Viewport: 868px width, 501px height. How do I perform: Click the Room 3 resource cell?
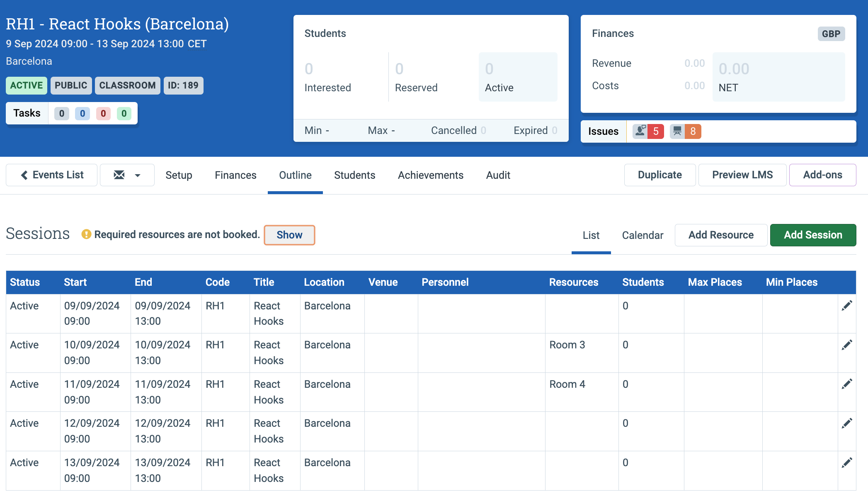(582, 353)
